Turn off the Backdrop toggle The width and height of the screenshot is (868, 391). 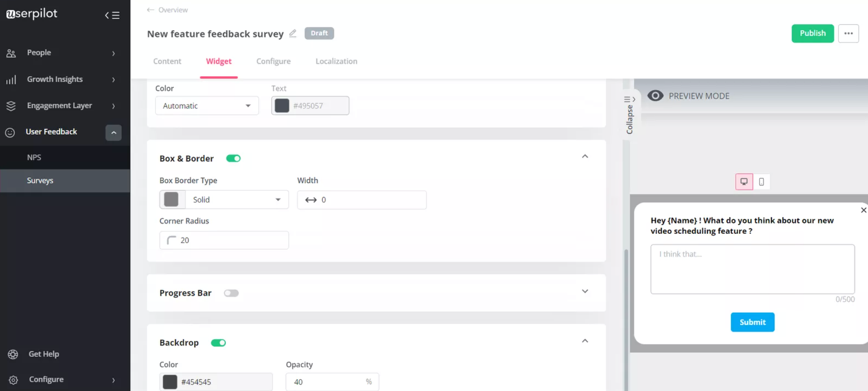[218, 343]
